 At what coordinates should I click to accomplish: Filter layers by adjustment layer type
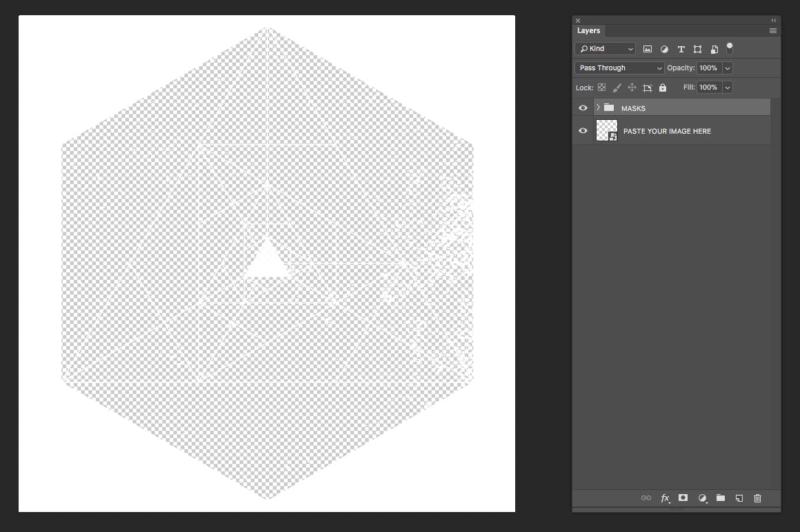click(x=664, y=49)
